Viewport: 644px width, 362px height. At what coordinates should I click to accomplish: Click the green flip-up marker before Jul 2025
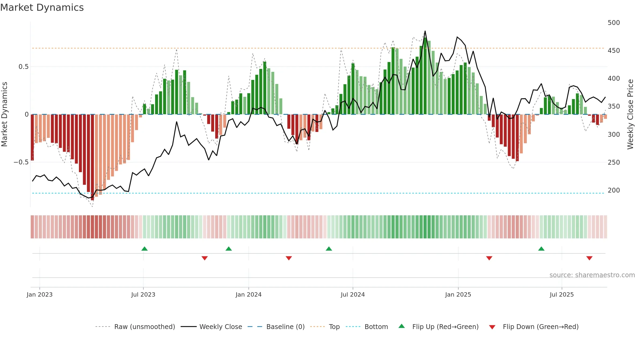[541, 249]
